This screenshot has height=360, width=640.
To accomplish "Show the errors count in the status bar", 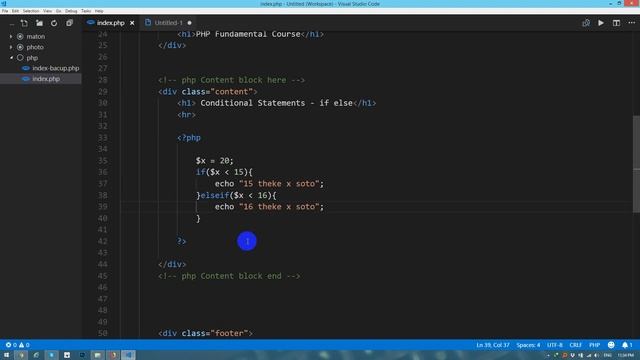I will 11,345.
